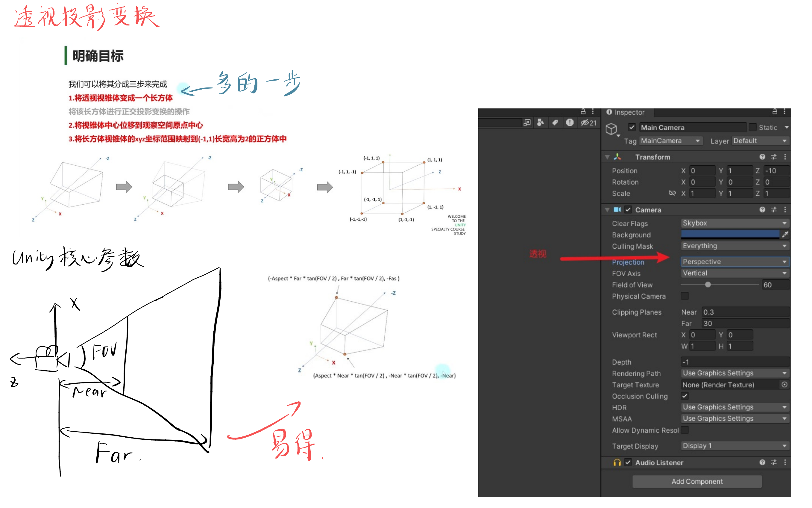This screenshot has width=812, height=508.
Task: Click Clipping Planes Far field 30
Action: (x=745, y=323)
